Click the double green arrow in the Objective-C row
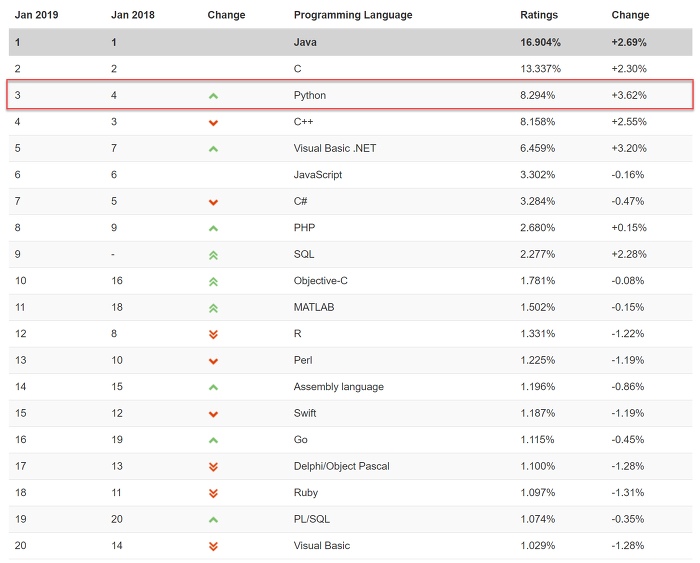 pos(213,282)
